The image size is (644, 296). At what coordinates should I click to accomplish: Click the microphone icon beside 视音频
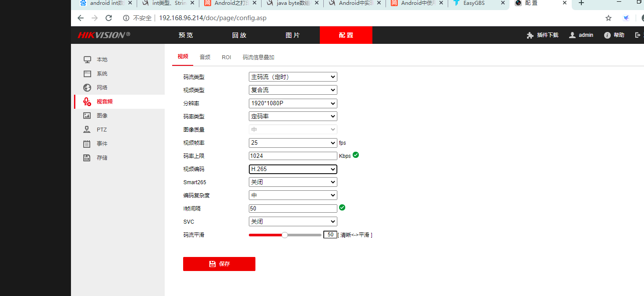coord(87,102)
